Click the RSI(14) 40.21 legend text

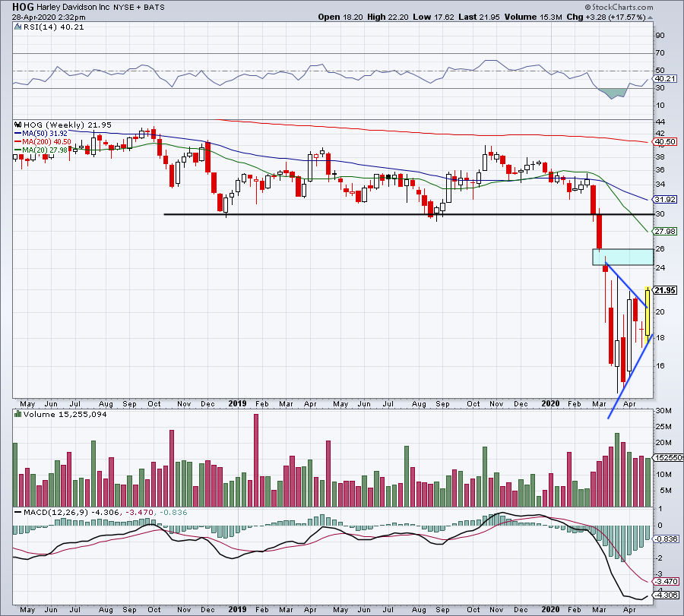53,27
